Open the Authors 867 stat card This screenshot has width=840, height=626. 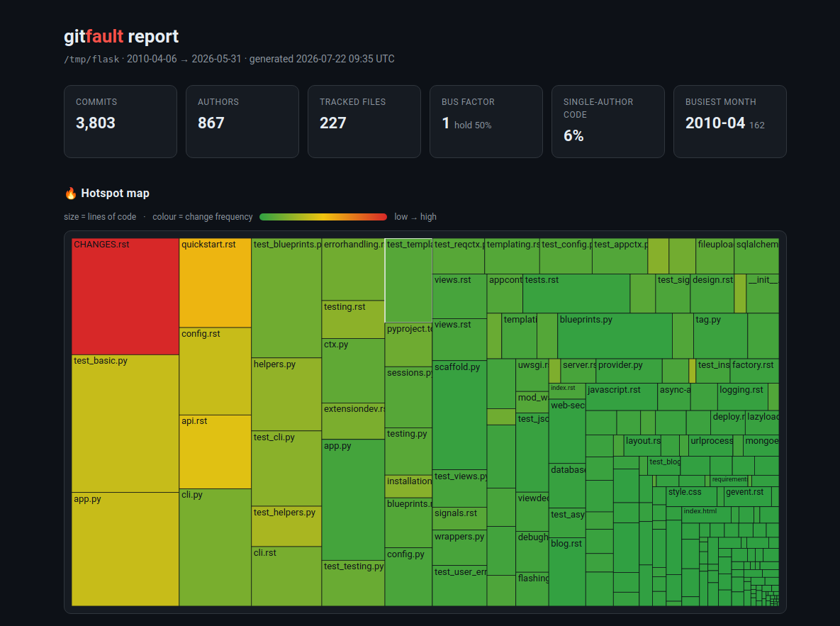(x=242, y=122)
